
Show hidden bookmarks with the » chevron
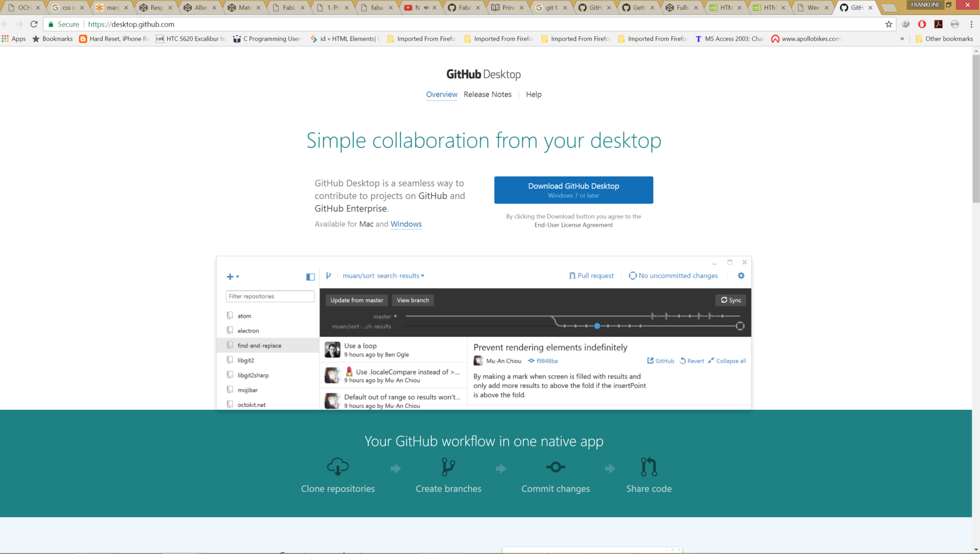point(902,38)
